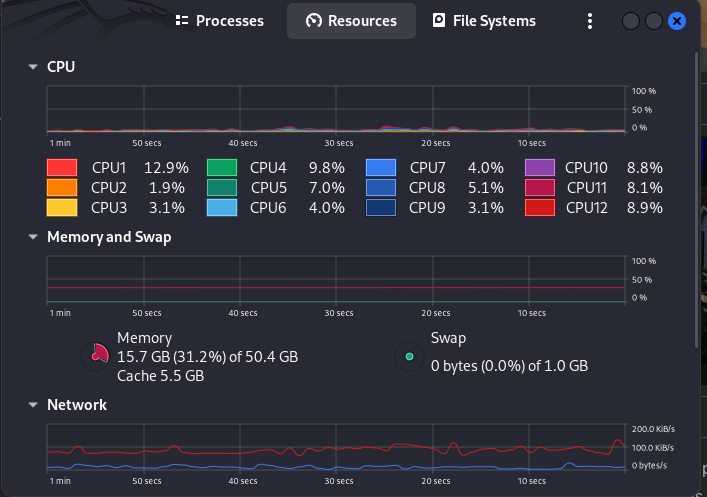Pick the CPU2 orange color swatch
The image size is (707, 497).
[x=62, y=188]
